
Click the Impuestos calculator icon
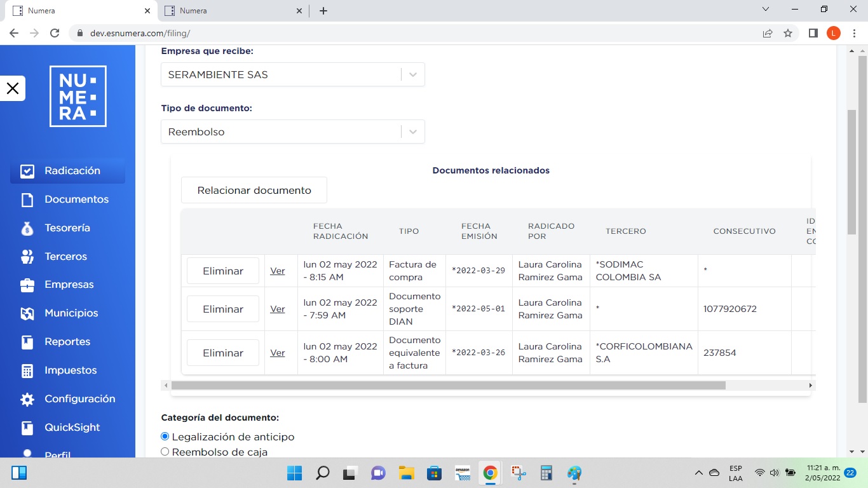(x=27, y=370)
